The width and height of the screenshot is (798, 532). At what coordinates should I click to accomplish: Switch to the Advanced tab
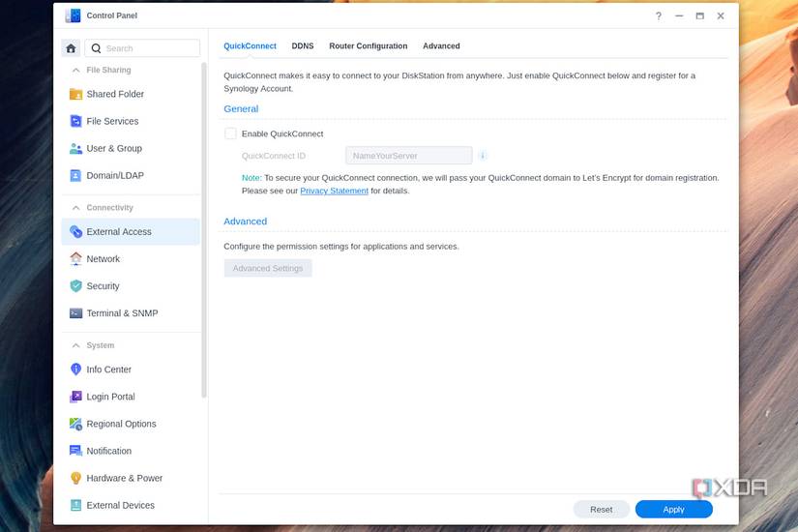[441, 45]
